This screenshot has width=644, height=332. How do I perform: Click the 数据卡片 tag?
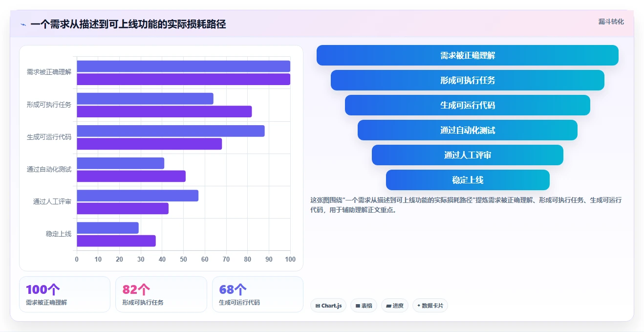pyautogui.click(x=430, y=306)
